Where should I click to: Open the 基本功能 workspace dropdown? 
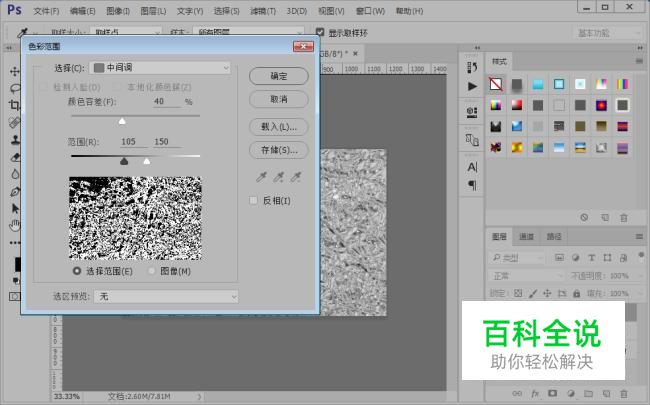tap(607, 33)
